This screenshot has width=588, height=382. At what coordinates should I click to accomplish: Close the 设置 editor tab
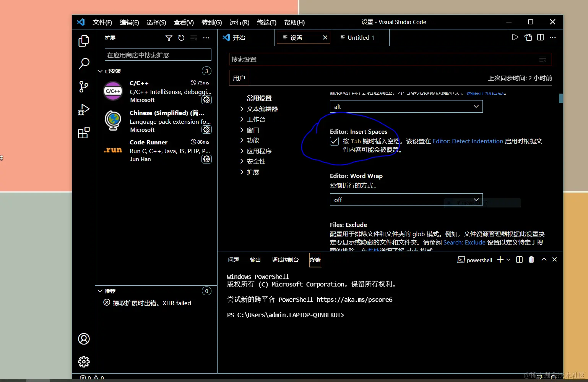(325, 37)
